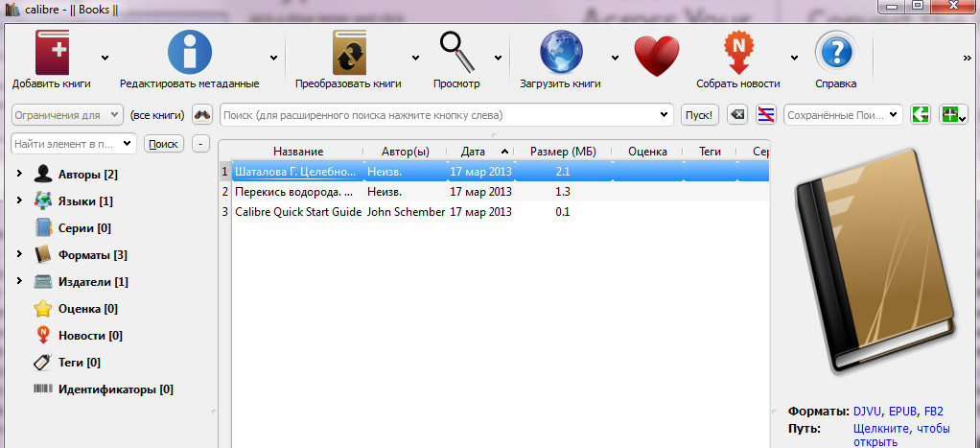This screenshot has width=980, height=448.
Task: Open the Add books dropdown arrow
Action: coord(105,58)
